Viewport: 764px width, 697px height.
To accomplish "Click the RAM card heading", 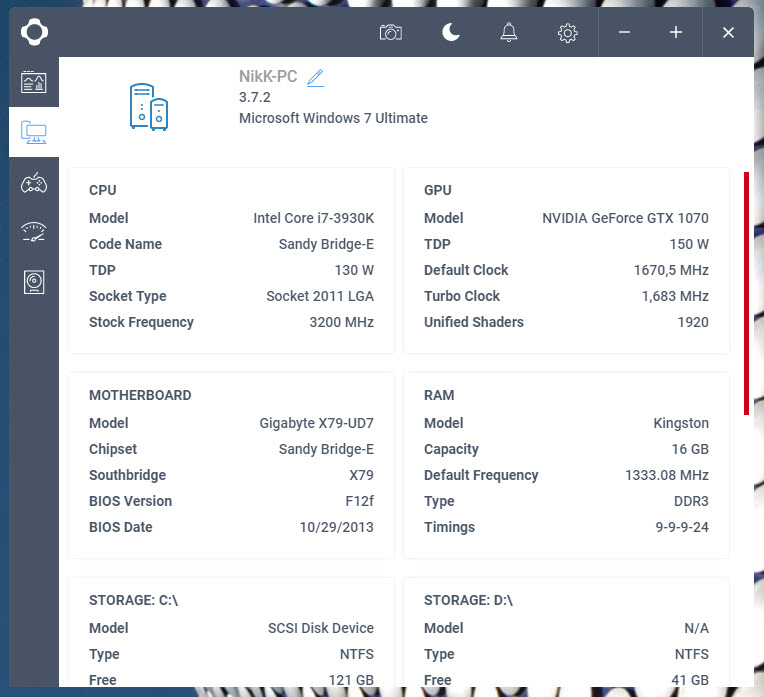I will pyautogui.click(x=439, y=395).
